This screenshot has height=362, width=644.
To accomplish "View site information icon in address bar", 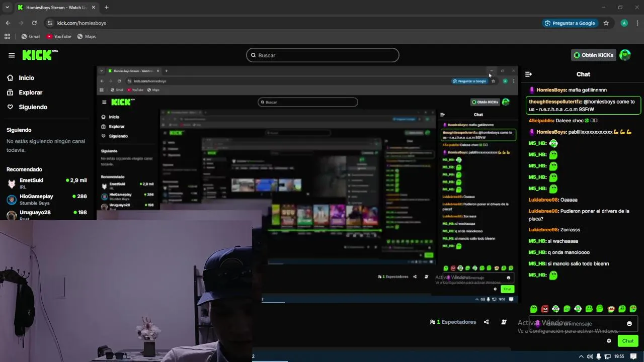I will (x=49, y=23).
